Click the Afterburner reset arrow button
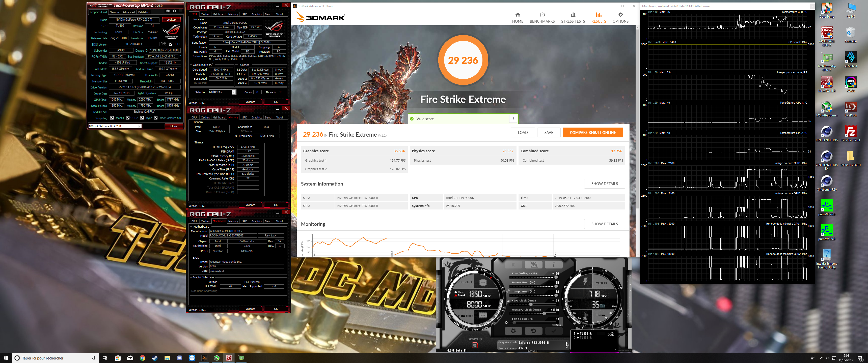The width and height of the screenshot is (868, 363). [x=533, y=331]
